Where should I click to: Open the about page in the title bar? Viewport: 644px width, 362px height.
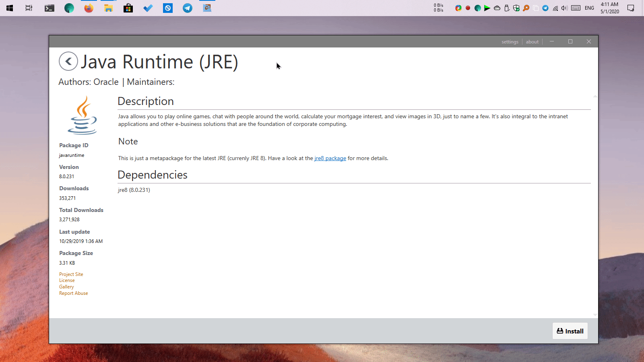(x=532, y=42)
